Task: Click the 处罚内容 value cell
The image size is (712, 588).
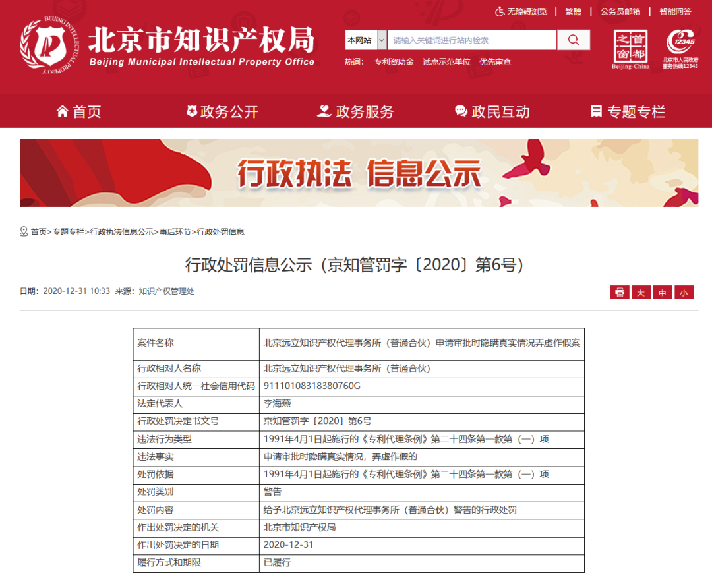Action: pyautogui.click(x=421, y=510)
